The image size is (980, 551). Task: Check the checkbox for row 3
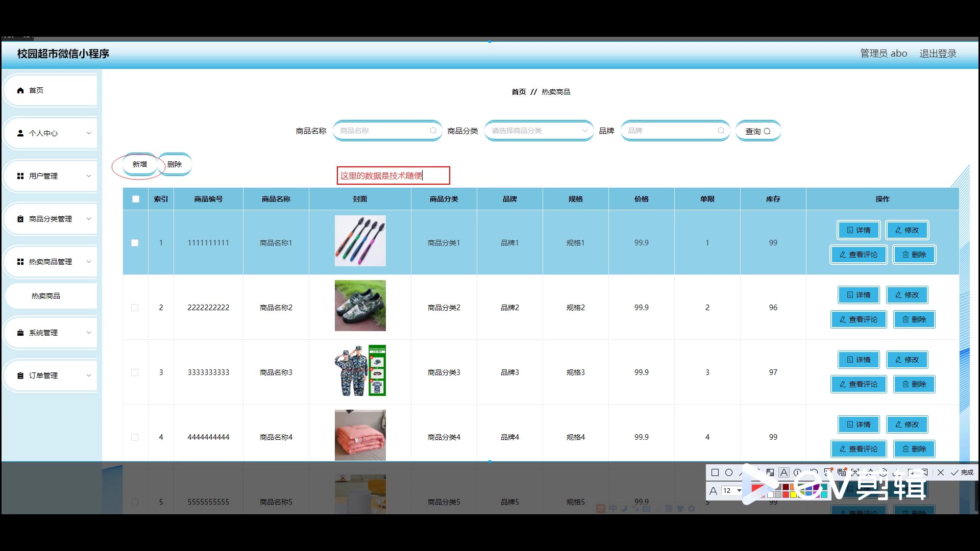pyautogui.click(x=135, y=372)
